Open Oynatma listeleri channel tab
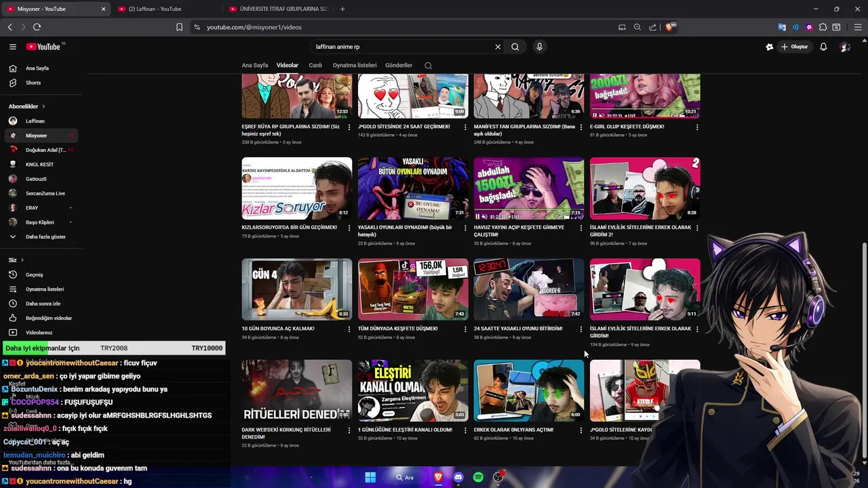This screenshot has width=868, height=488. 355,66
